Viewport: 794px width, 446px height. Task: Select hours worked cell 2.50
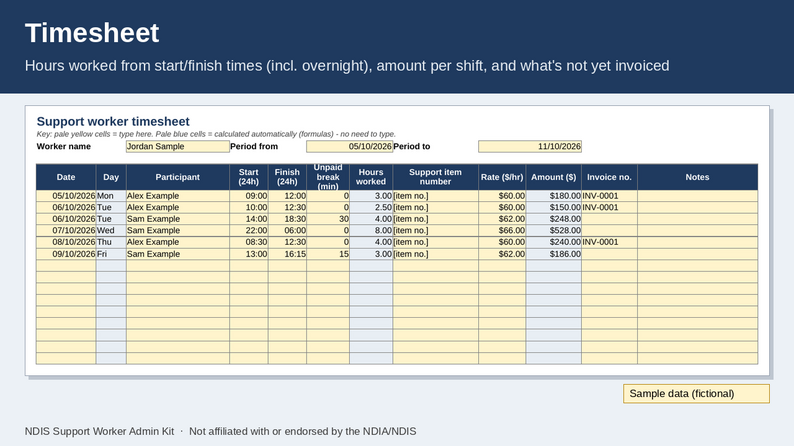click(x=371, y=208)
